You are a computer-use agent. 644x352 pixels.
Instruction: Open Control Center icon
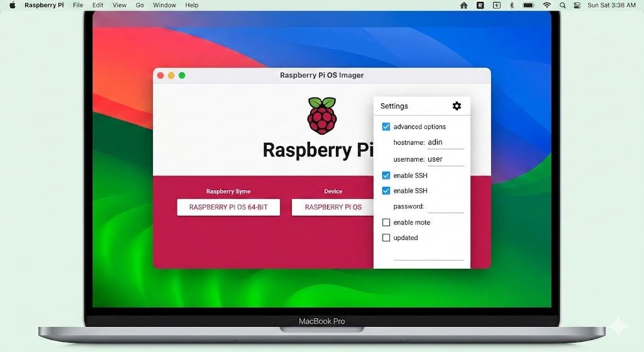577,5
